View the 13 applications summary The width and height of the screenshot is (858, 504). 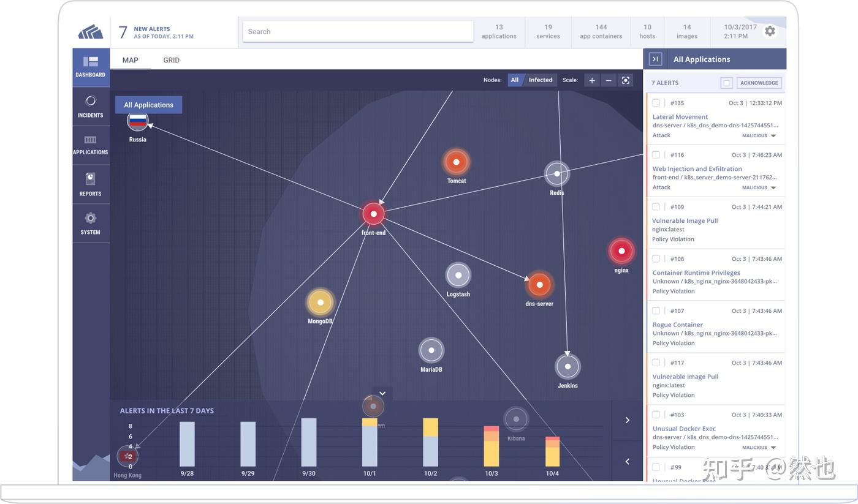click(x=499, y=31)
